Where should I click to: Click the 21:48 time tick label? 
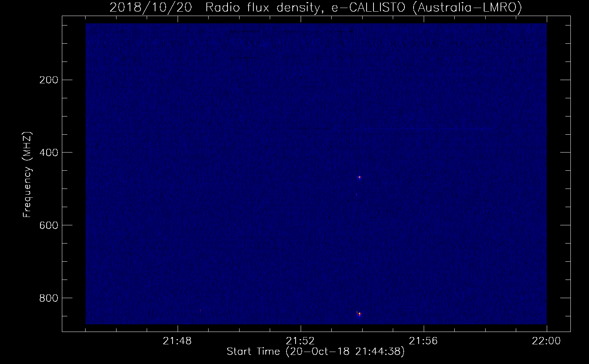(177, 341)
